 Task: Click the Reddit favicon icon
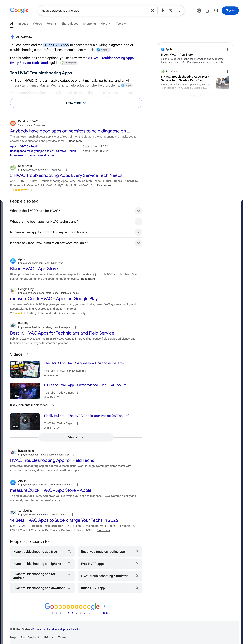[13, 123]
